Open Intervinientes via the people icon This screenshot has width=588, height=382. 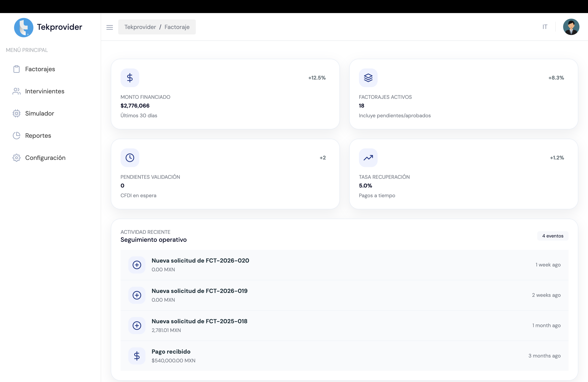pos(16,91)
